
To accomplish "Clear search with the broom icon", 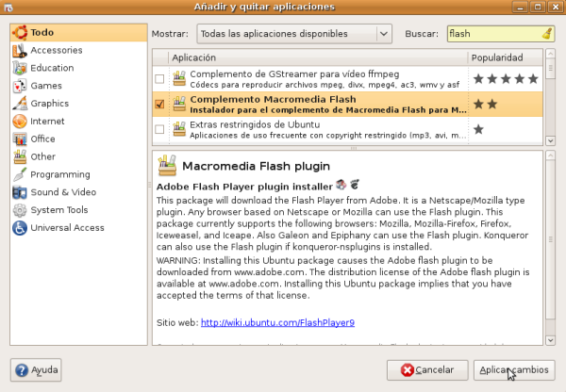I will point(547,34).
